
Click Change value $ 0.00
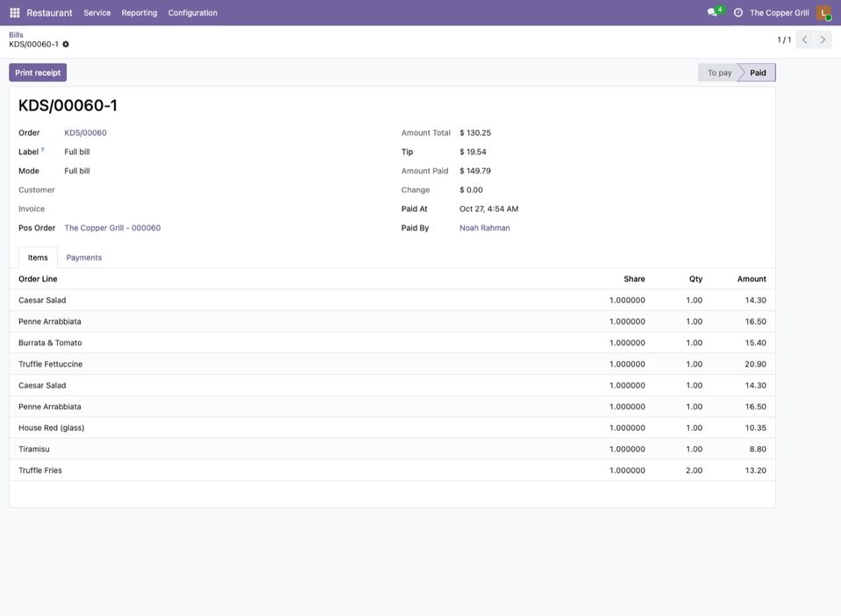coord(471,190)
